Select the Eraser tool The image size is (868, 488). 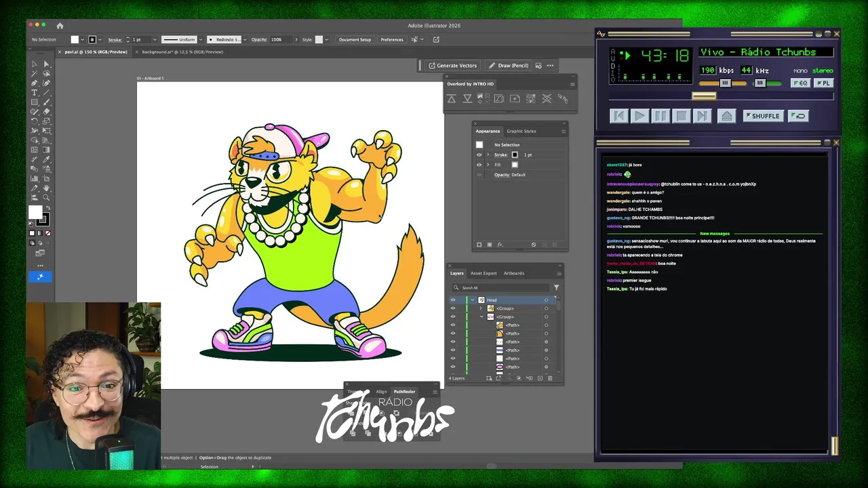click(46, 112)
